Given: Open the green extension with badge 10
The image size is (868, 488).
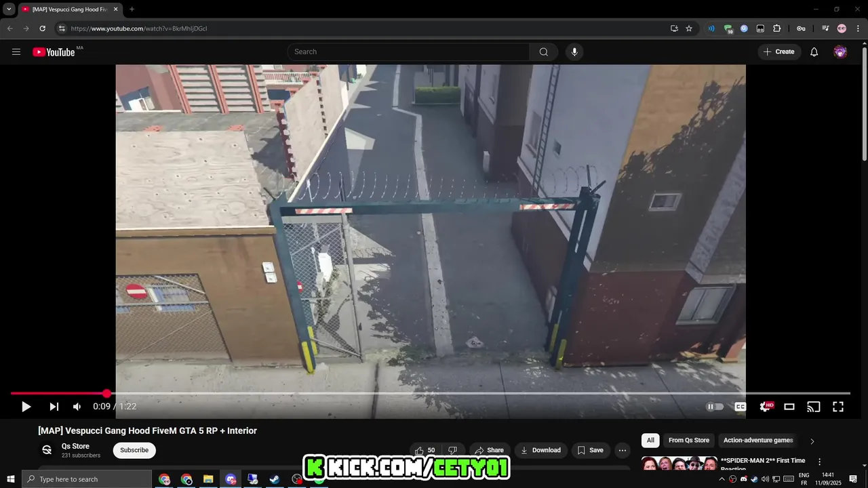Looking at the screenshot, I should [728, 28].
